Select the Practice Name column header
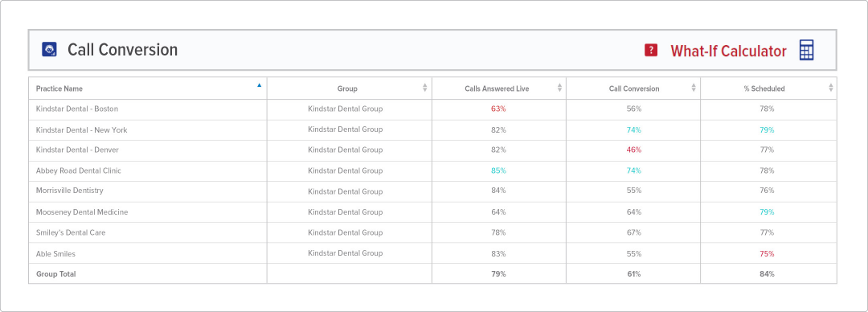 click(x=148, y=88)
